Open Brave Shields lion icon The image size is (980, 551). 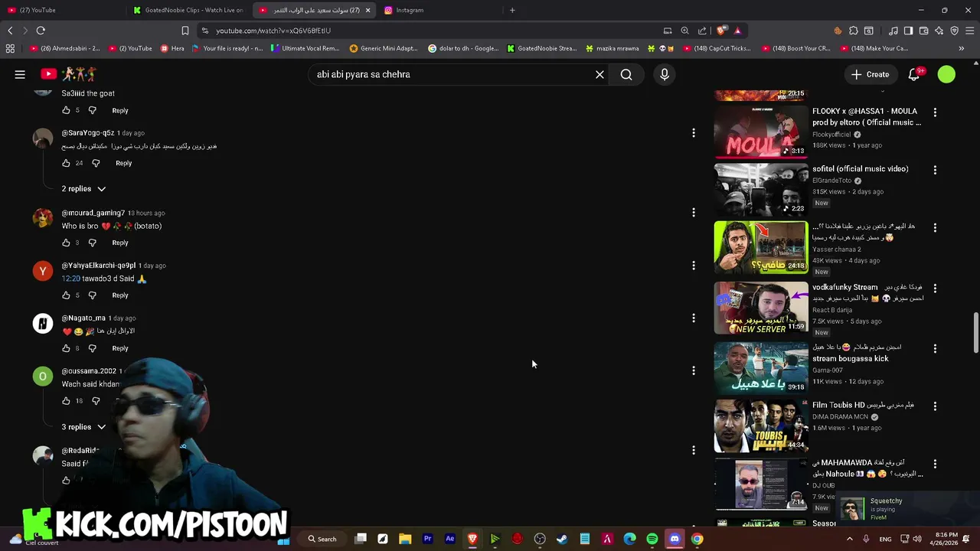pos(721,31)
